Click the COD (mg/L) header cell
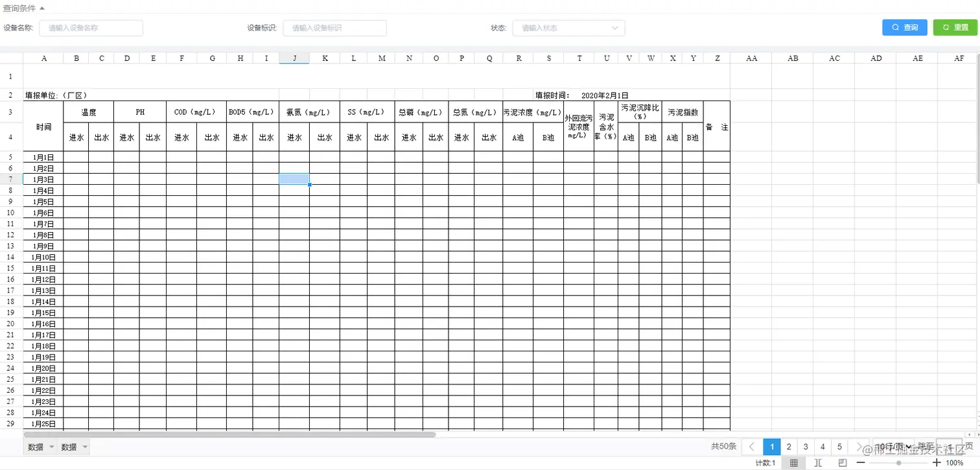 (x=196, y=112)
